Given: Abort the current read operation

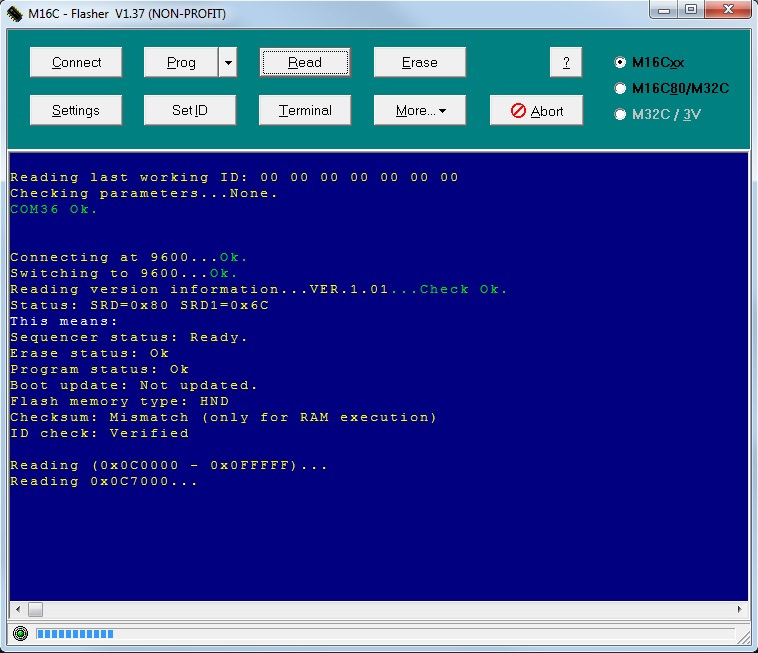Looking at the screenshot, I should pos(536,110).
